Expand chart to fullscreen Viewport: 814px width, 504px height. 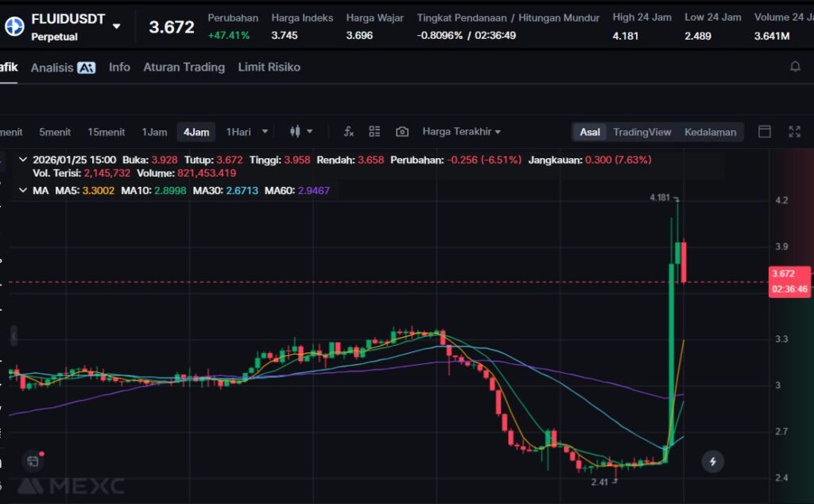click(x=794, y=132)
